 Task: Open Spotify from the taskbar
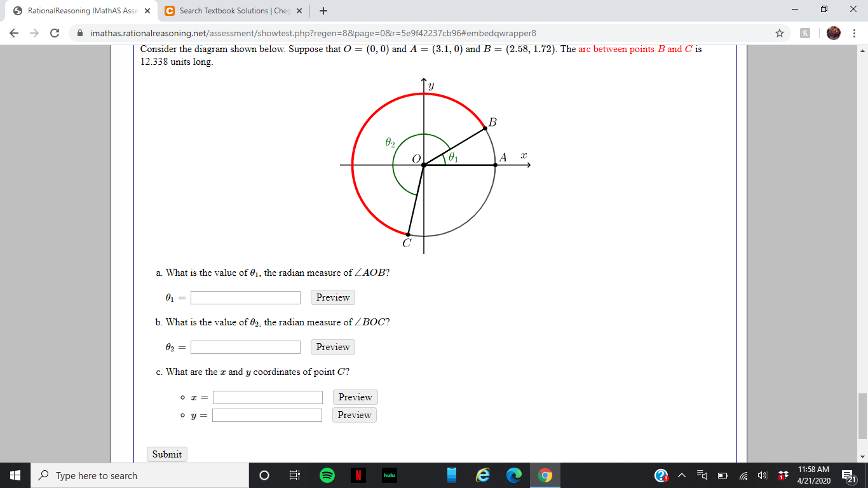(x=327, y=475)
